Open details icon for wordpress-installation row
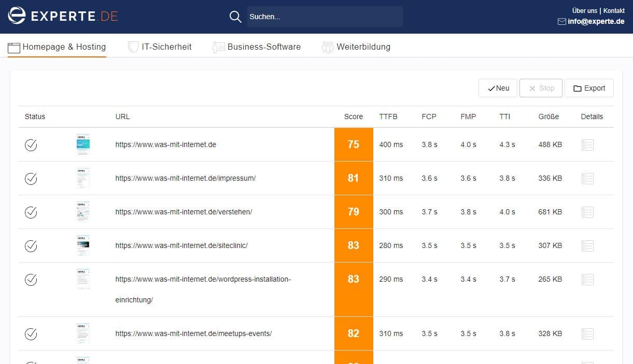This screenshot has width=633, height=364. [x=587, y=279]
